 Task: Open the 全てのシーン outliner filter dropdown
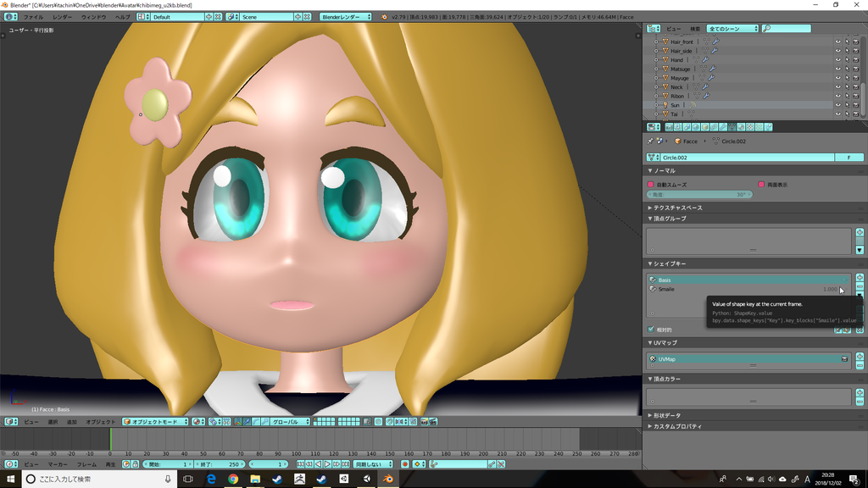732,28
